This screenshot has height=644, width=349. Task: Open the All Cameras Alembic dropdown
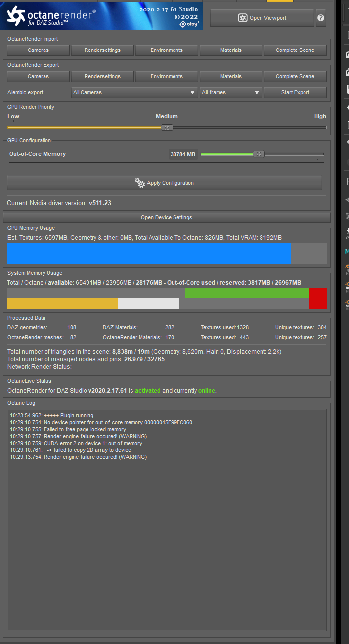(134, 92)
